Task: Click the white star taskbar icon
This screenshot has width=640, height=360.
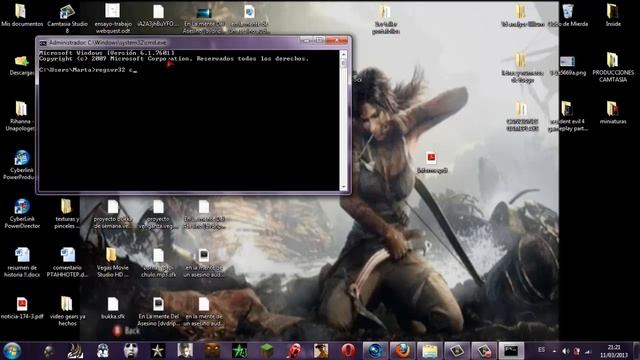Action: (158, 351)
